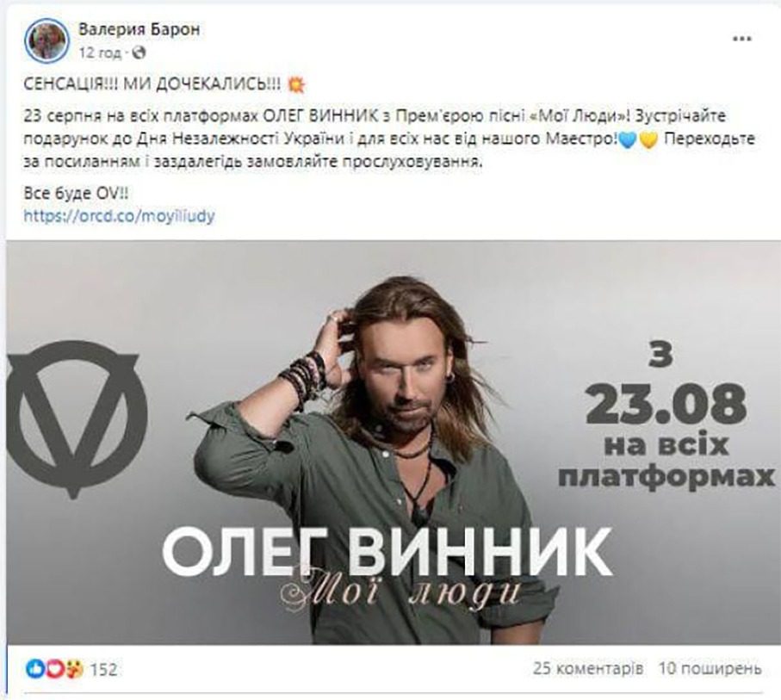Image resolution: width=781 pixels, height=700 pixels.
Task: Open the orcd.co/moyiliudy link
Action: [119, 216]
